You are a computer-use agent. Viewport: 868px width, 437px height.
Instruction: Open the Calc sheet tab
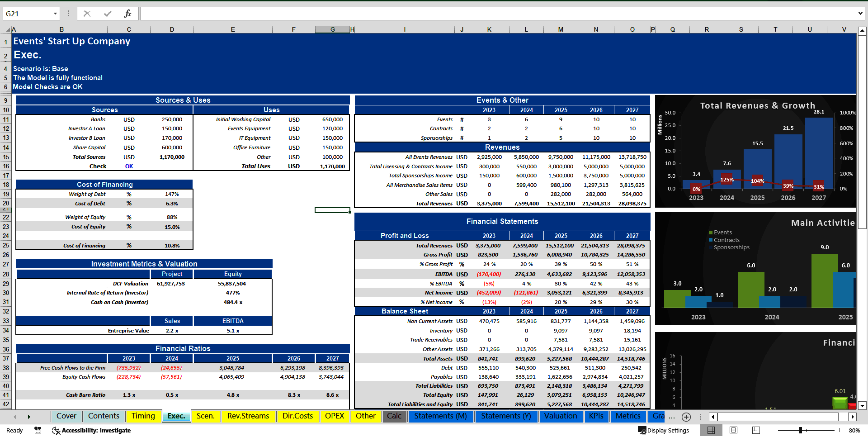click(x=394, y=416)
